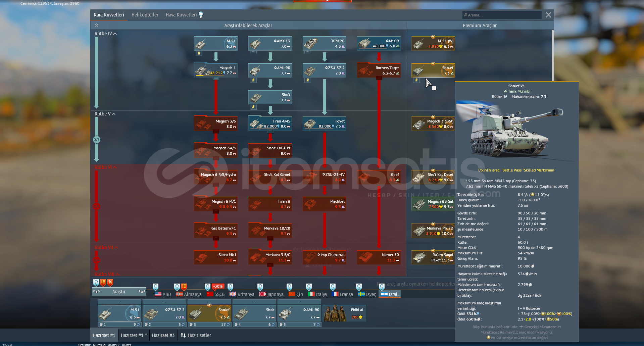Expand the Magach 1 vehicle group
This screenshot has width=644, height=346.
[x=216, y=78]
